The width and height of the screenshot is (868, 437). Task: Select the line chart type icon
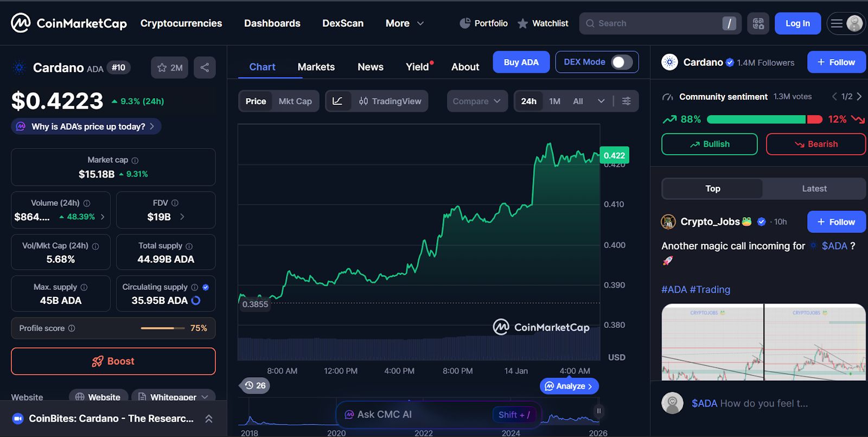tap(337, 101)
